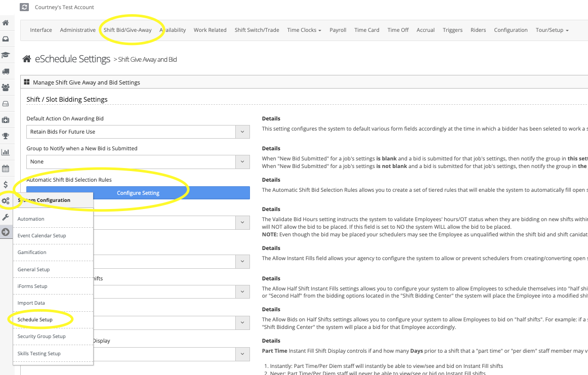
Task: Select the dollar sign icon in the sidebar
Action: (6, 185)
